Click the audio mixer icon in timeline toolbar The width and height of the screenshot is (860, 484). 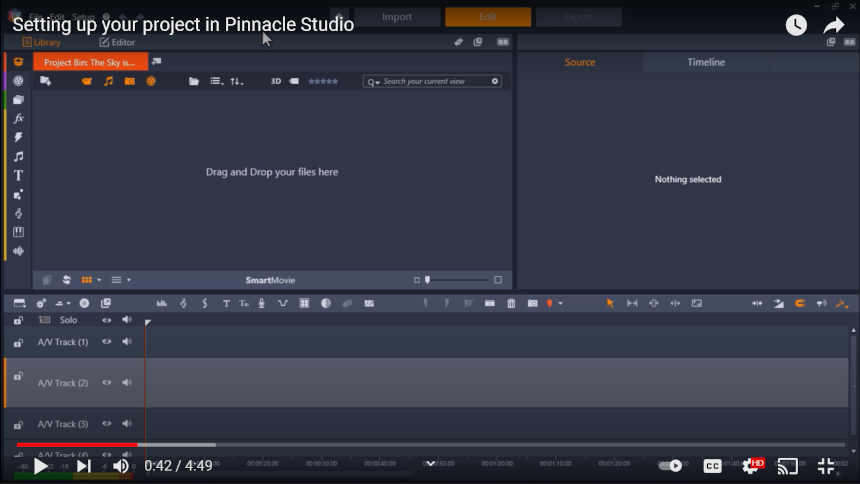pyautogui.click(x=161, y=303)
